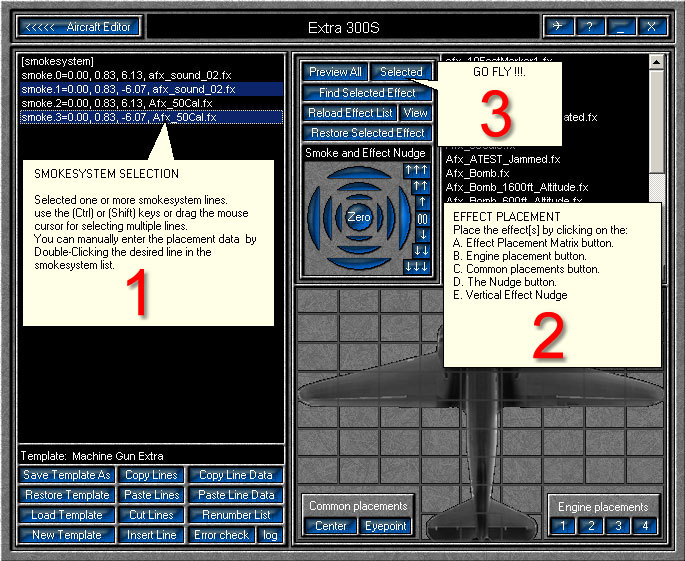This screenshot has width=685, height=561.
Task: Click single down arrow nudge button
Action: (422, 235)
